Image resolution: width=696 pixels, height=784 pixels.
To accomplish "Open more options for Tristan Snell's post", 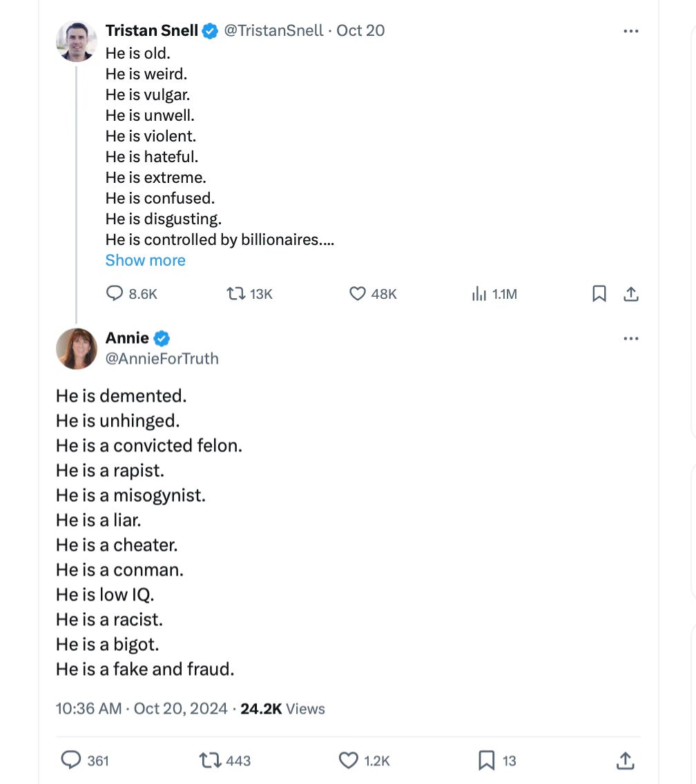I will pyautogui.click(x=630, y=31).
